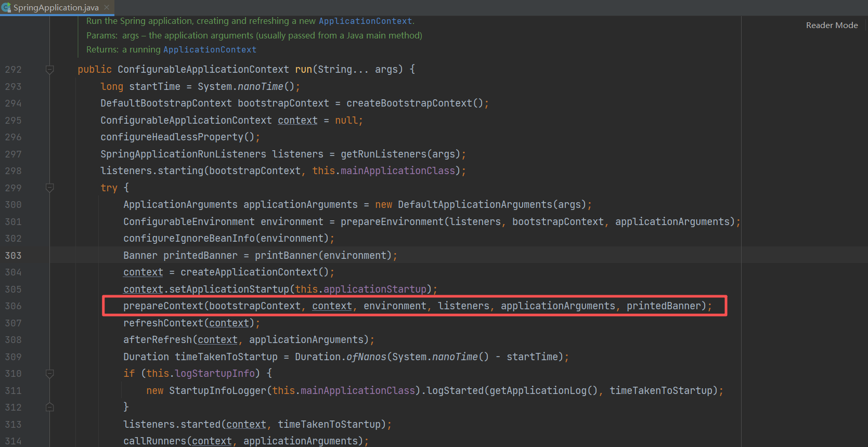
Task: Click SpringApplicationRunListeners type on line 297
Action: click(183, 154)
